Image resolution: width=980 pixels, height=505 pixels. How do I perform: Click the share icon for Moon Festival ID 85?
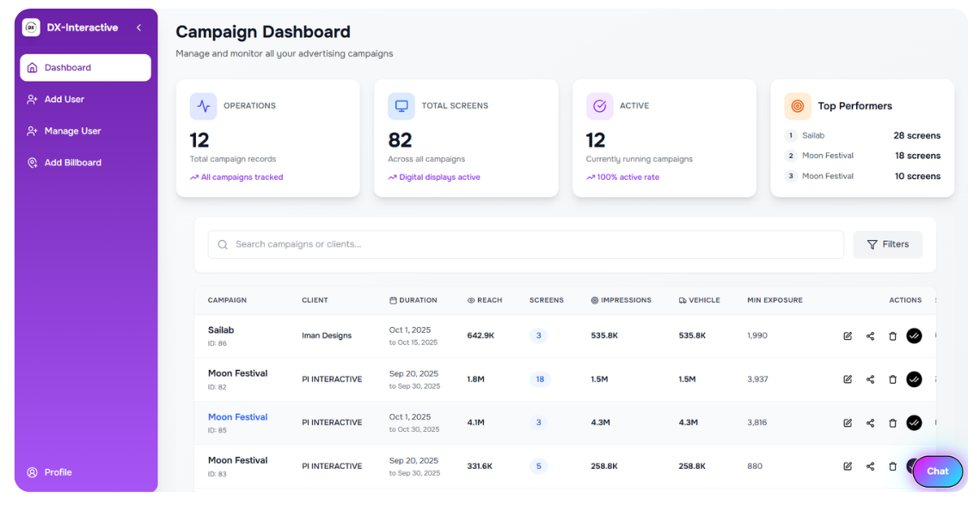pos(870,422)
